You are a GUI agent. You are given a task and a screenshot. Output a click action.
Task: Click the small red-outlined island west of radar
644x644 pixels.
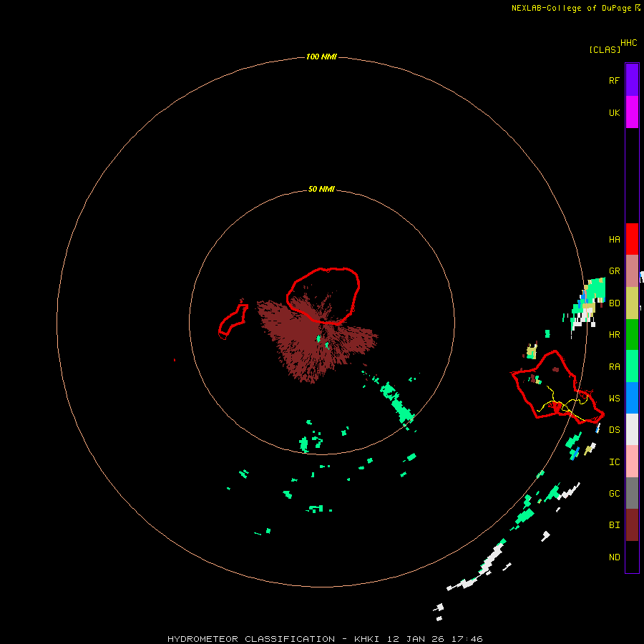[233, 321]
